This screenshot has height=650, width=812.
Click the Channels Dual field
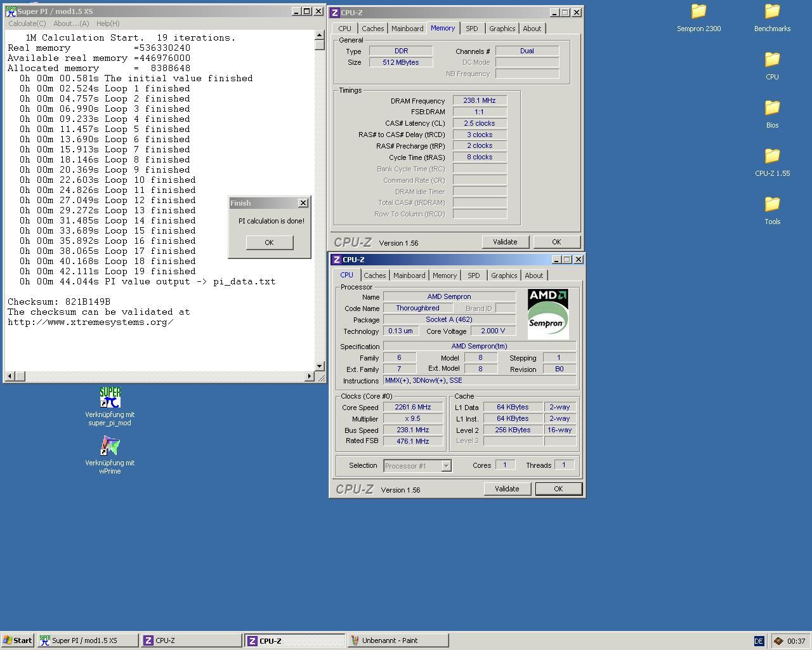click(x=527, y=51)
